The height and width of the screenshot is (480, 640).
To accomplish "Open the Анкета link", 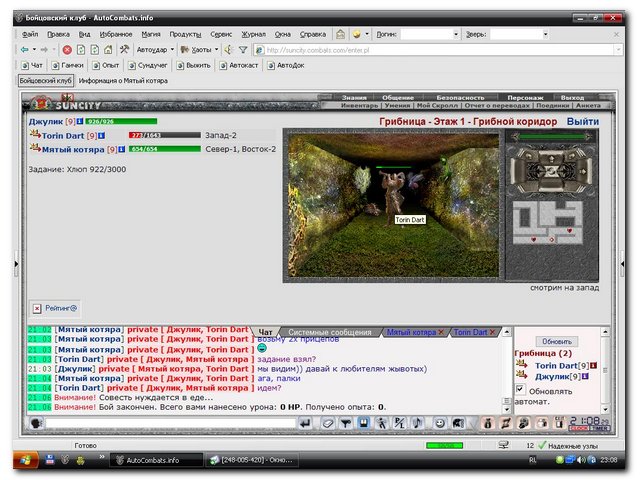I will [588, 105].
